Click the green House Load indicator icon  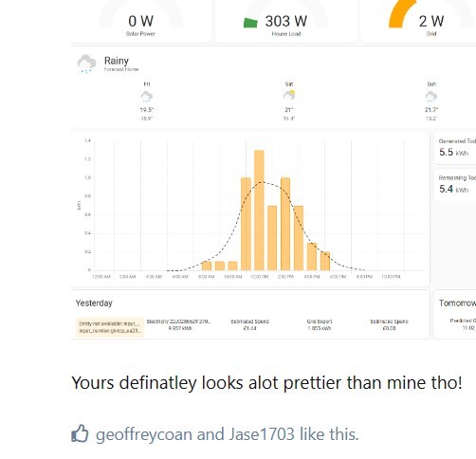pos(250,23)
